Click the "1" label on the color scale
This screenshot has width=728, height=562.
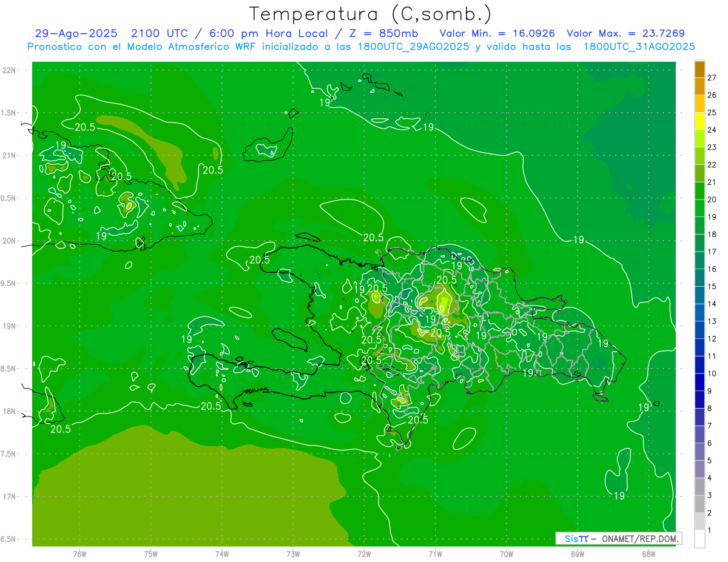(710, 530)
